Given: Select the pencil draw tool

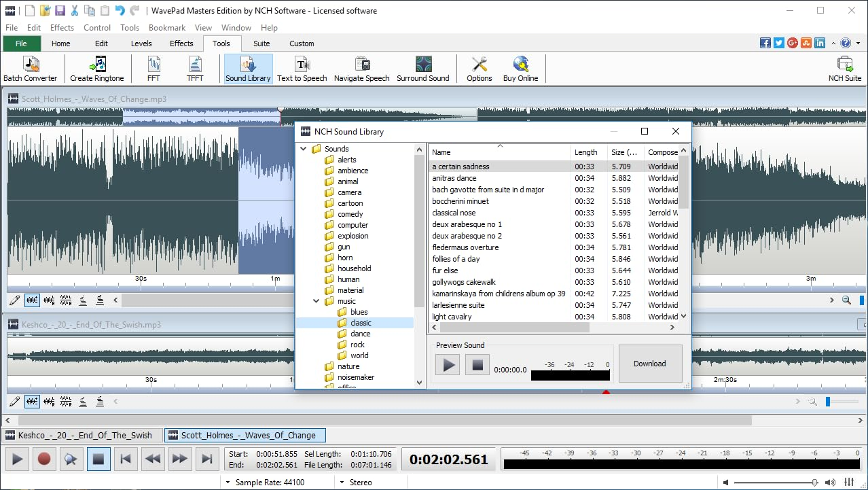Looking at the screenshot, I should (14, 300).
